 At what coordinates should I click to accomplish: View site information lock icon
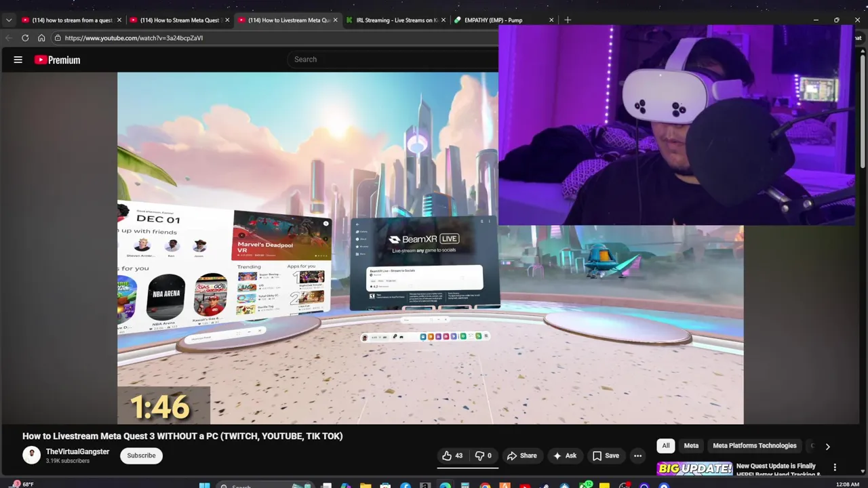click(x=58, y=38)
